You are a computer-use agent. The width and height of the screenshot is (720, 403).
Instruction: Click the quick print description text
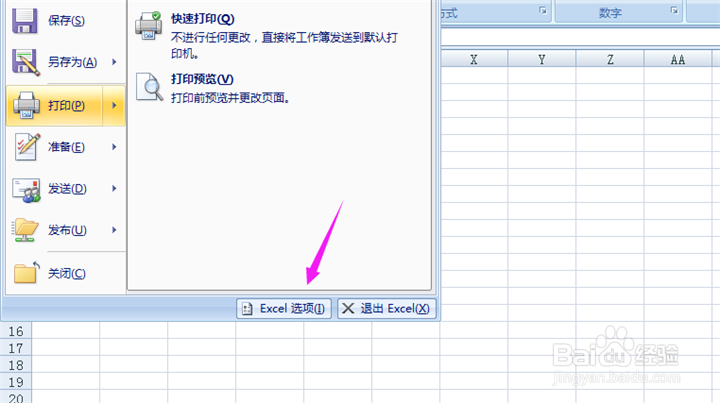(x=284, y=45)
